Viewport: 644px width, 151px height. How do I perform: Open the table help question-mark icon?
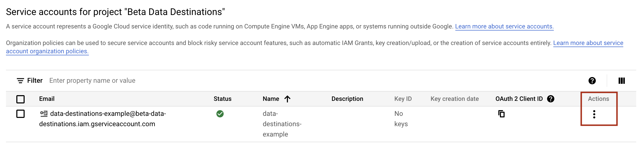[x=592, y=81]
